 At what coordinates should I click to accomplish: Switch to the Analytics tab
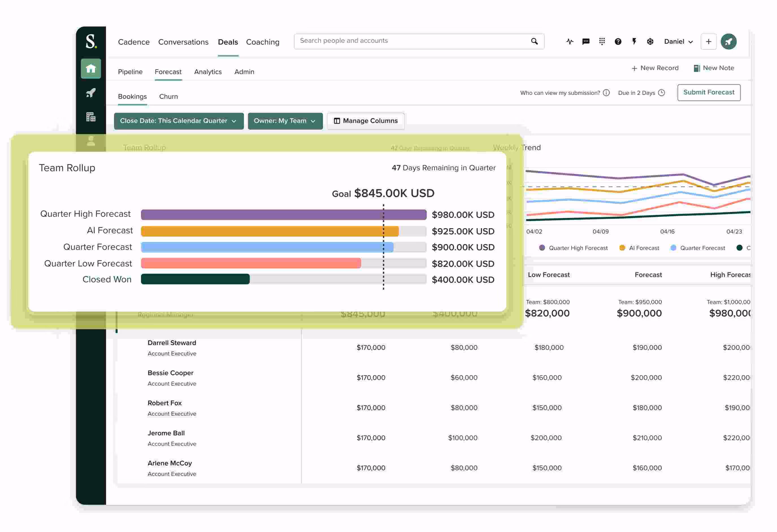point(208,71)
